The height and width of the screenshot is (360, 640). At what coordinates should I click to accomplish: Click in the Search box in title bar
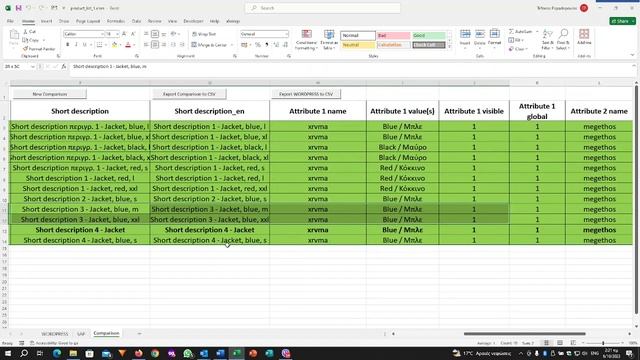tap(323, 8)
